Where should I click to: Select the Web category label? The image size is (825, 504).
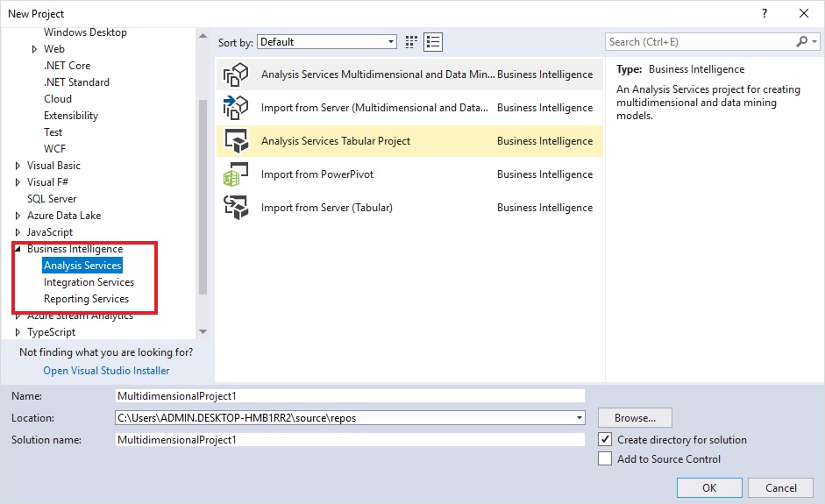pos(54,49)
